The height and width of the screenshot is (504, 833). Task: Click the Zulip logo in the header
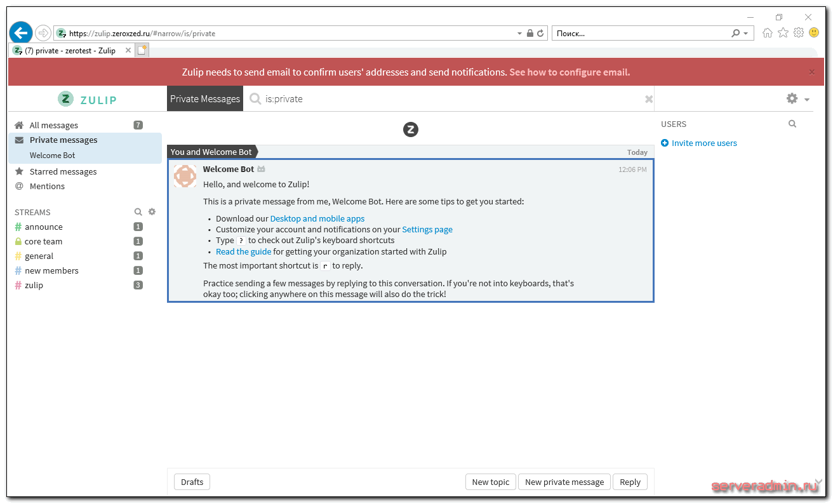coord(88,99)
